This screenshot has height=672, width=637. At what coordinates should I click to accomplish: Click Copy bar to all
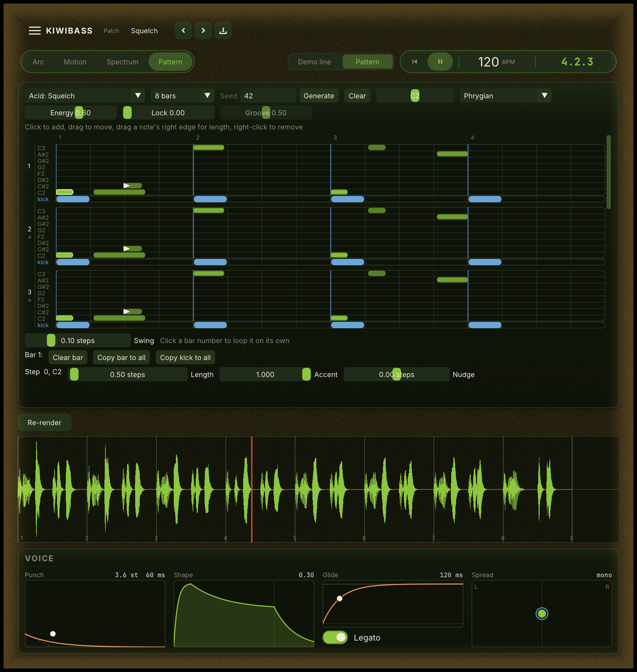[x=121, y=357]
